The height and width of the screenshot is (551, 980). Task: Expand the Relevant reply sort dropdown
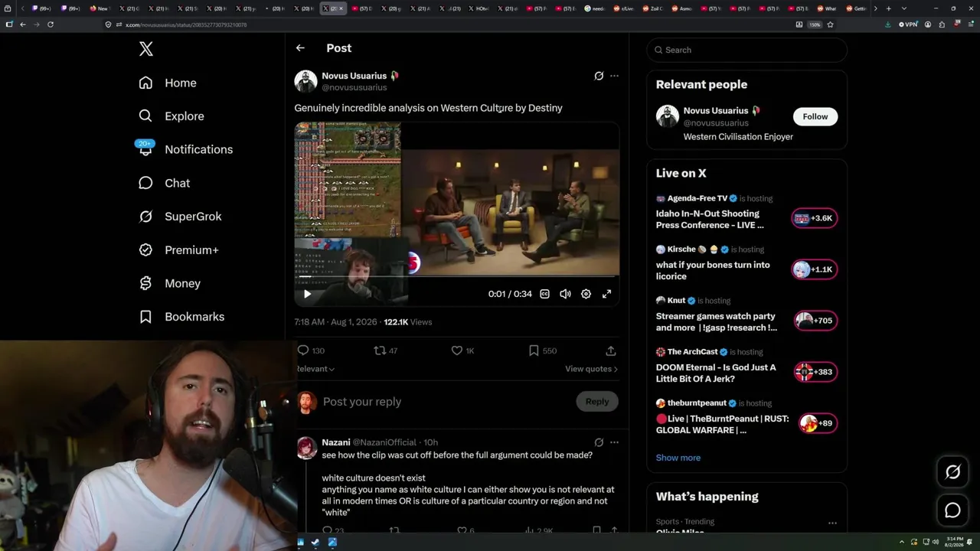(315, 369)
